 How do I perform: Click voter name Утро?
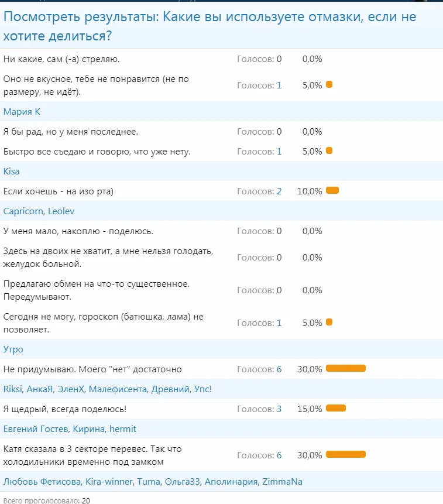pyautogui.click(x=13, y=349)
